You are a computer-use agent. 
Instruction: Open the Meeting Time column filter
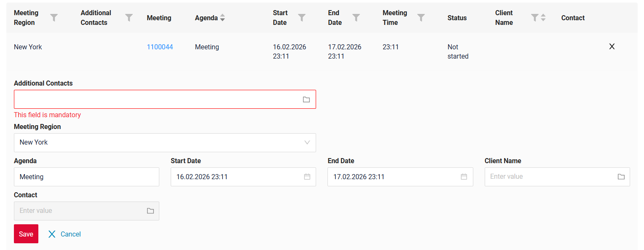[x=421, y=17]
